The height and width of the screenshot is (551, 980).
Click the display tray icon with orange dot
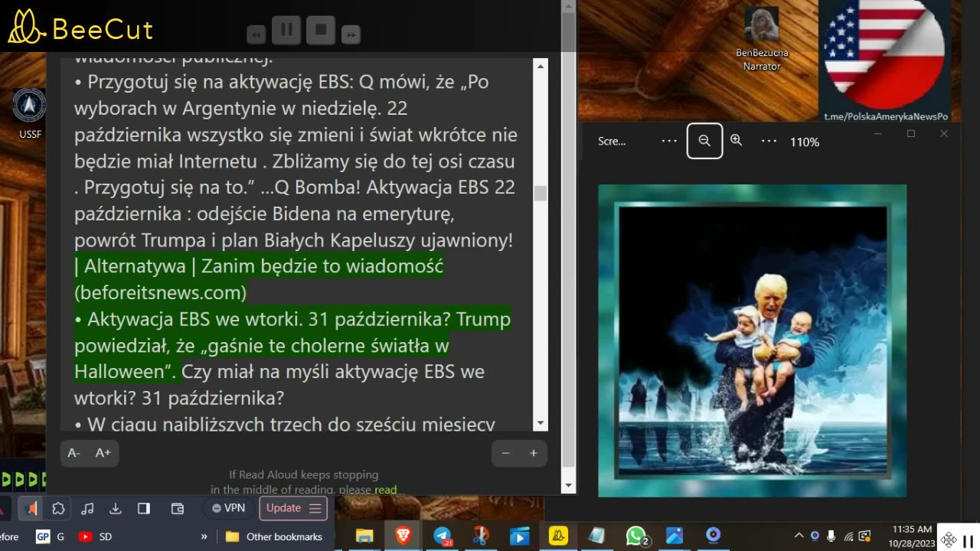(x=865, y=536)
